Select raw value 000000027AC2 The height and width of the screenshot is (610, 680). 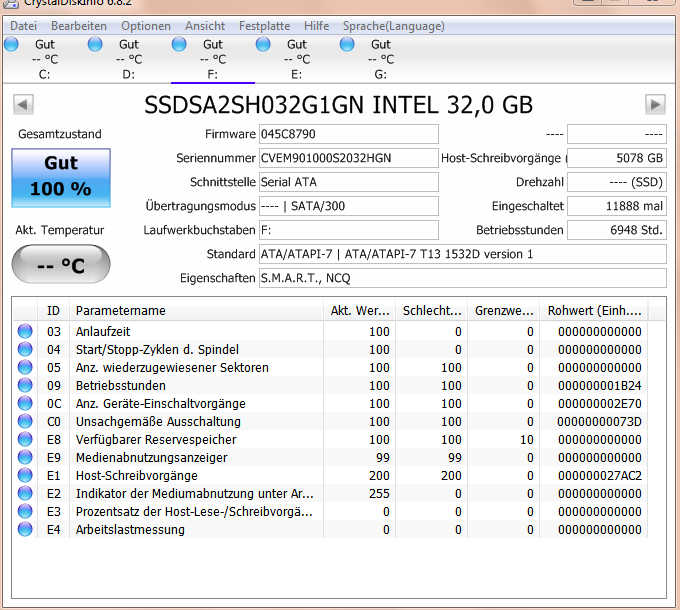[599, 476]
